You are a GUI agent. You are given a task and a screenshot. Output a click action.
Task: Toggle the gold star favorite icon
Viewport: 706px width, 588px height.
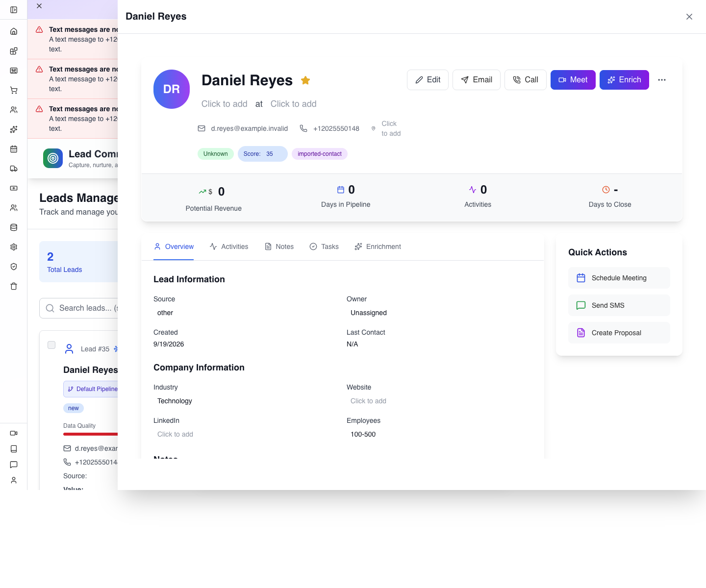[x=305, y=80]
